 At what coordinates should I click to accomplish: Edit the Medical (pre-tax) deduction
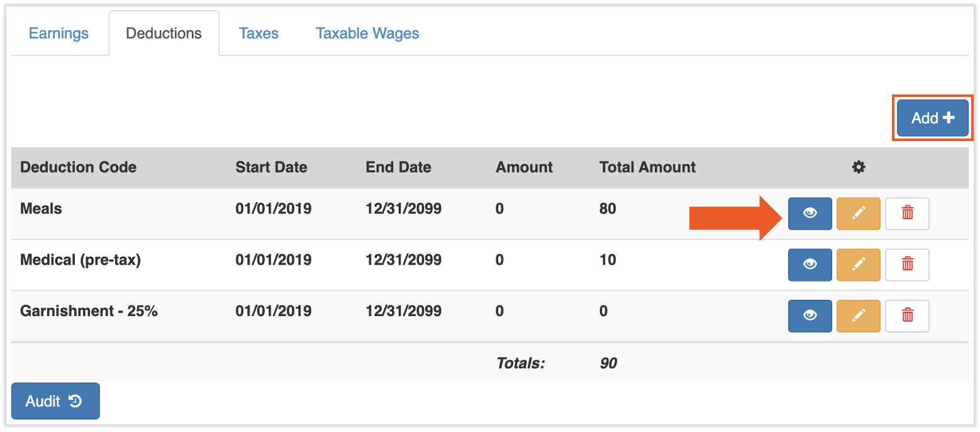pos(858,264)
